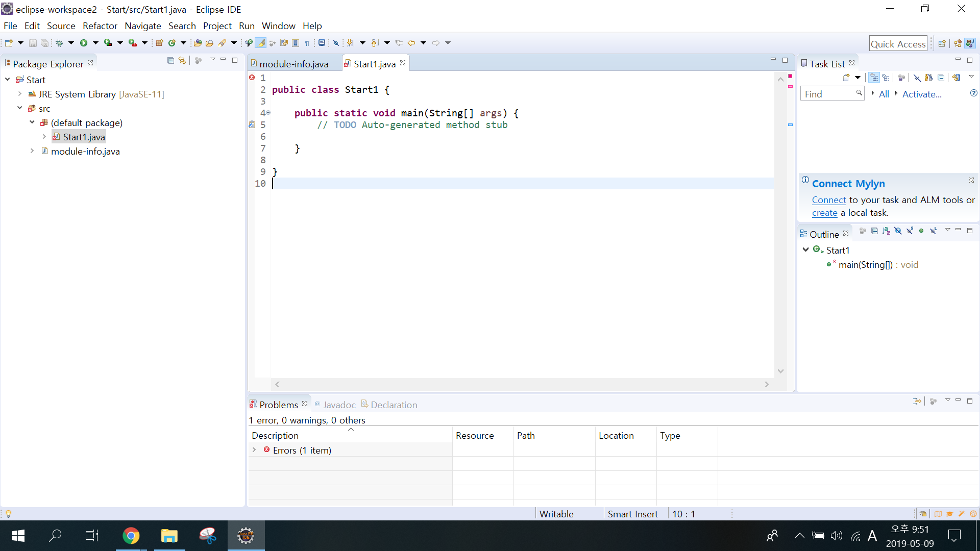Click Collapse All in Package Explorer

pos(170,60)
